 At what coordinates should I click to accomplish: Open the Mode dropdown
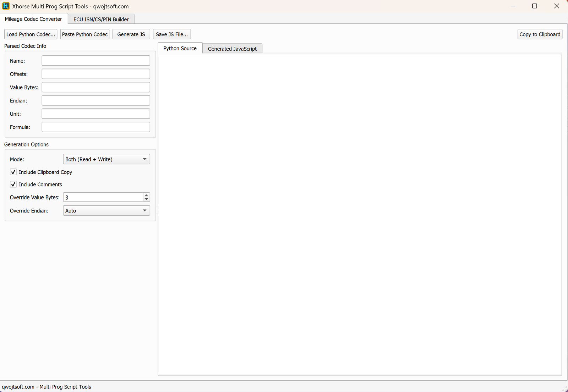106,159
